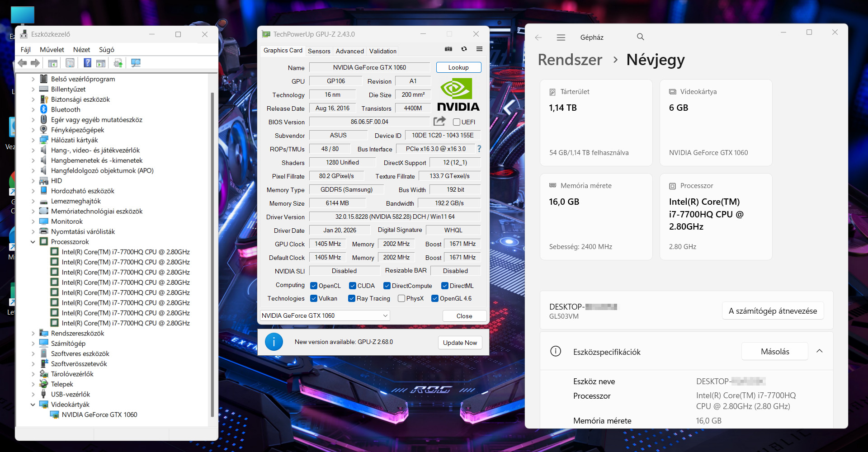Screen dimensions: 868x452
Task: Click the Memória mérete card icon
Action: [x=552, y=186]
